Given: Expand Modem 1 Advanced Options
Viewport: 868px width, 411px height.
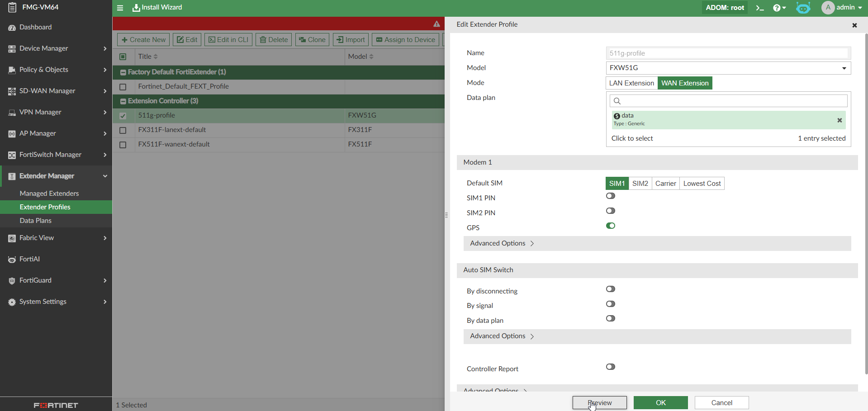Looking at the screenshot, I should click(657, 243).
